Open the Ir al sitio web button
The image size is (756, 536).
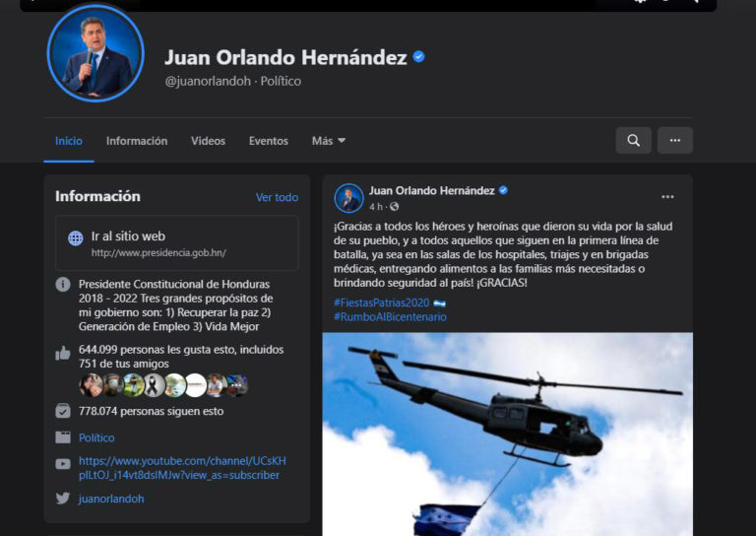tap(177, 243)
